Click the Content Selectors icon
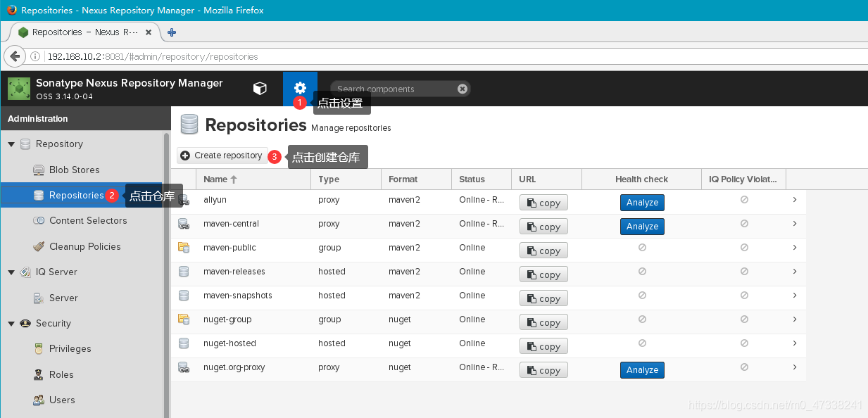The width and height of the screenshot is (868, 418). pyautogui.click(x=39, y=221)
